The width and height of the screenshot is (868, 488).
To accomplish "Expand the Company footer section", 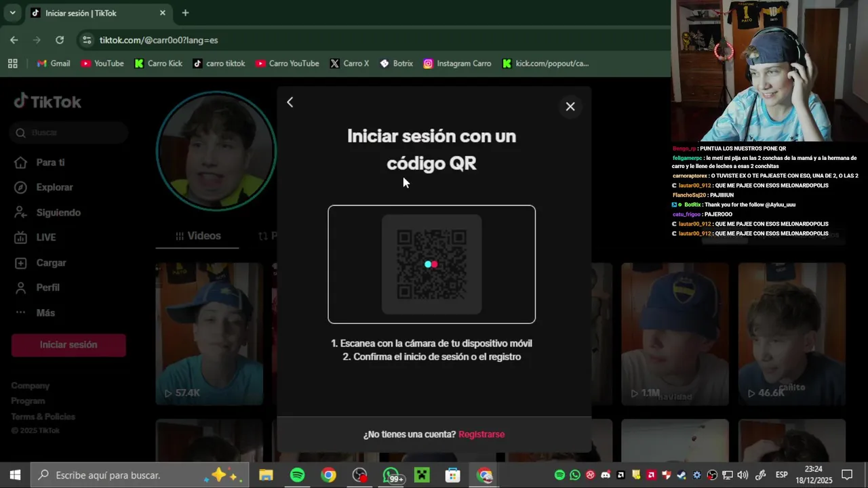I will (31, 386).
